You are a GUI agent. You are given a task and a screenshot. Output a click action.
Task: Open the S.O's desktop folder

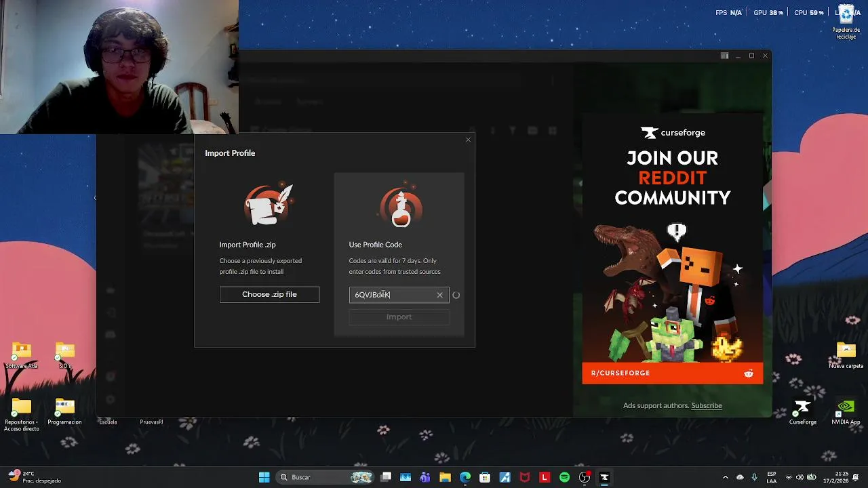[x=65, y=355]
